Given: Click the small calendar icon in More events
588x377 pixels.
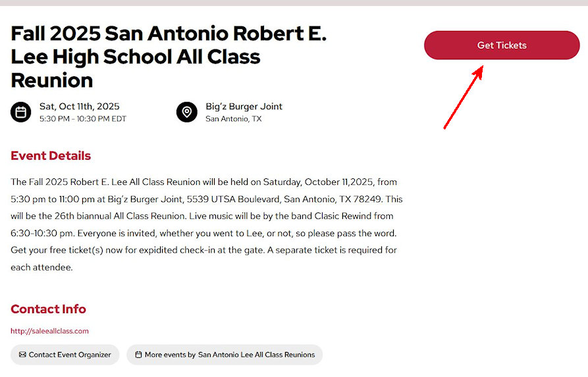Looking at the screenshot, I should point(138,355).
